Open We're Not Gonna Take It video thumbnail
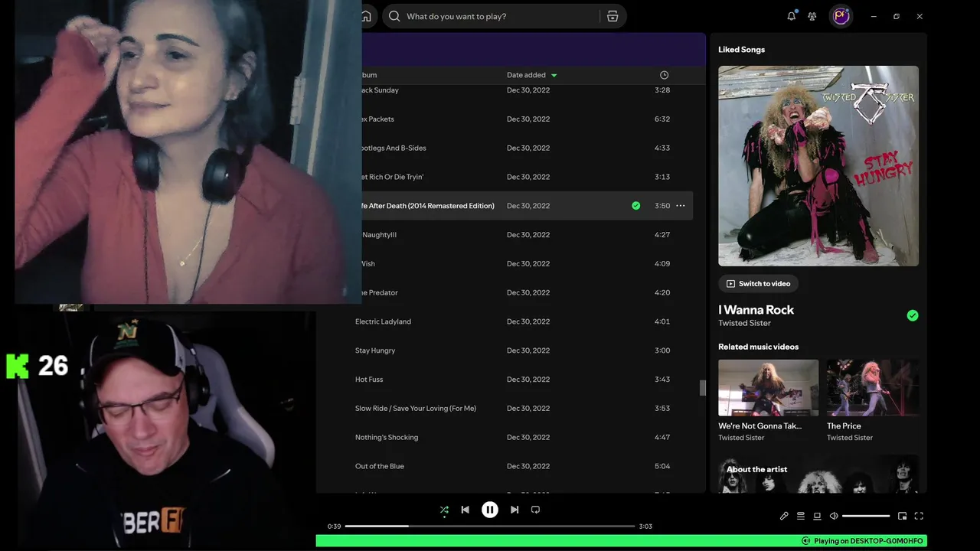This screenshot has width=980, height=551. click(x=768, y=388)
